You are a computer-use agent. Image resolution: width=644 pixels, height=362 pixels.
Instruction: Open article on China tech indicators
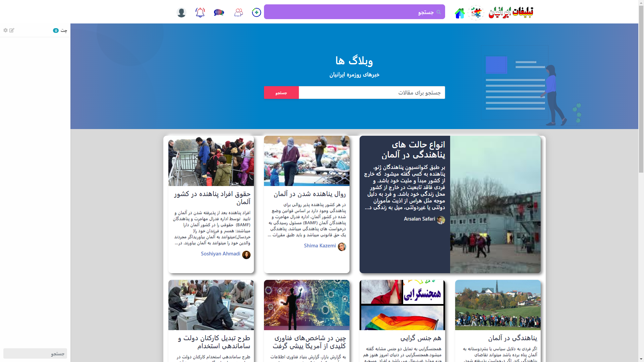tap(309, 342)
